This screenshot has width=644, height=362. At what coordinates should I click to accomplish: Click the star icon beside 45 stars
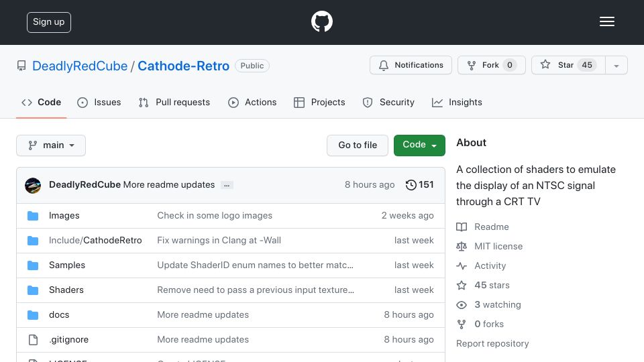click(x=462, y=286)
